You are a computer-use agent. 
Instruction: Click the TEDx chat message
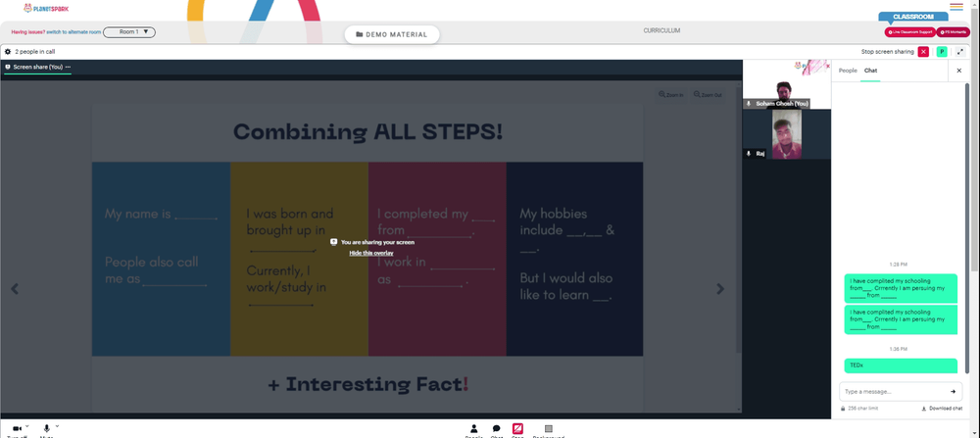(x=901, y=365)
